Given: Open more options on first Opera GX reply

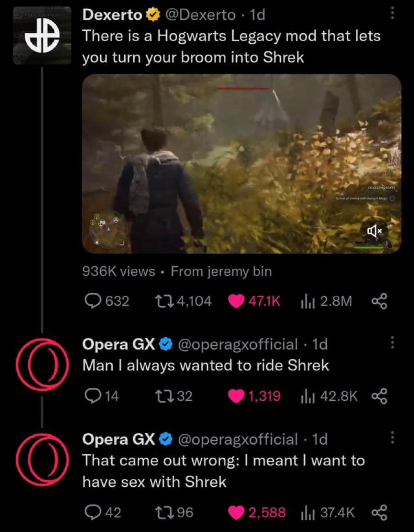Looking at the screenshot, I should [392, 343].
